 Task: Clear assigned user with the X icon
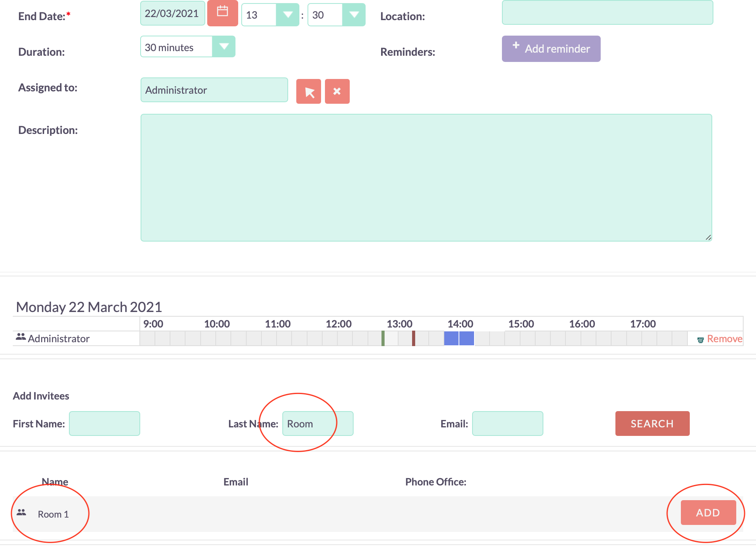pyautogui.click(x=337, y=91)
